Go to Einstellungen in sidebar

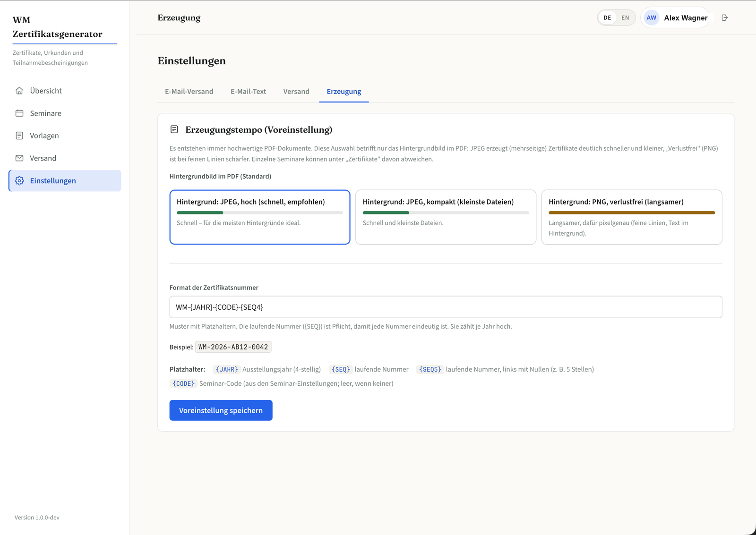click(65, 181)
